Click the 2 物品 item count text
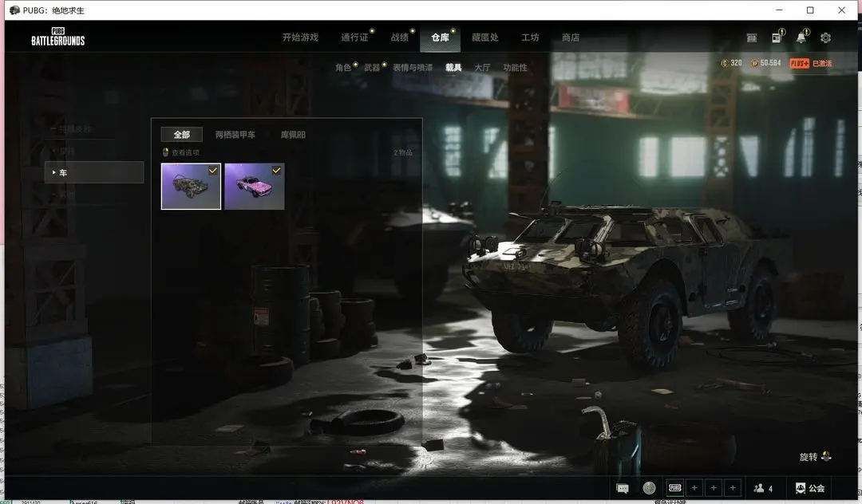The height and width of the screenshot is (504, 862). (x=403, y=152)
